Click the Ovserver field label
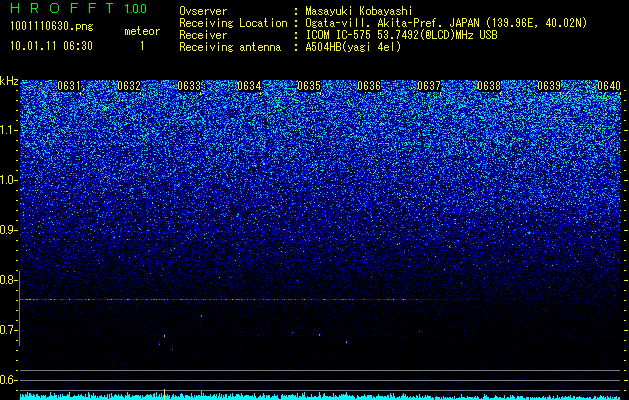Viewport: 629px width, 400px height. coord(203,11)
